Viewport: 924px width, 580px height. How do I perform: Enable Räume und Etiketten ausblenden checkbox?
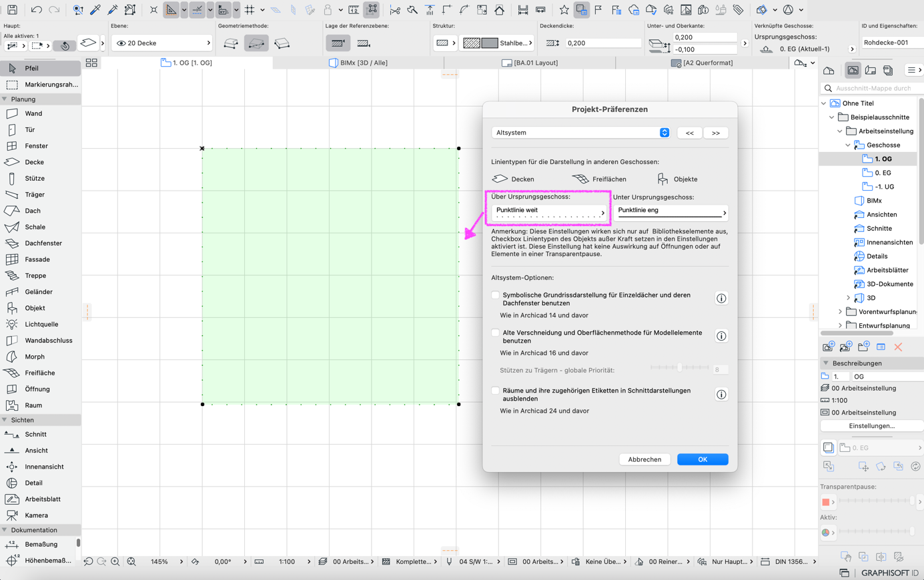click(495, 391)
